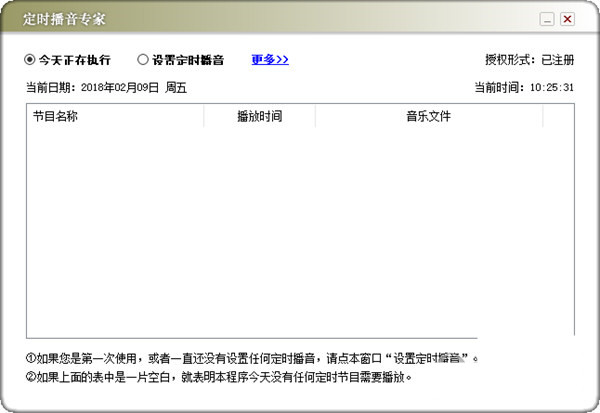Click the 音乐文件 column header
This screenshot has height=413, width=600.
click(428, 117)
